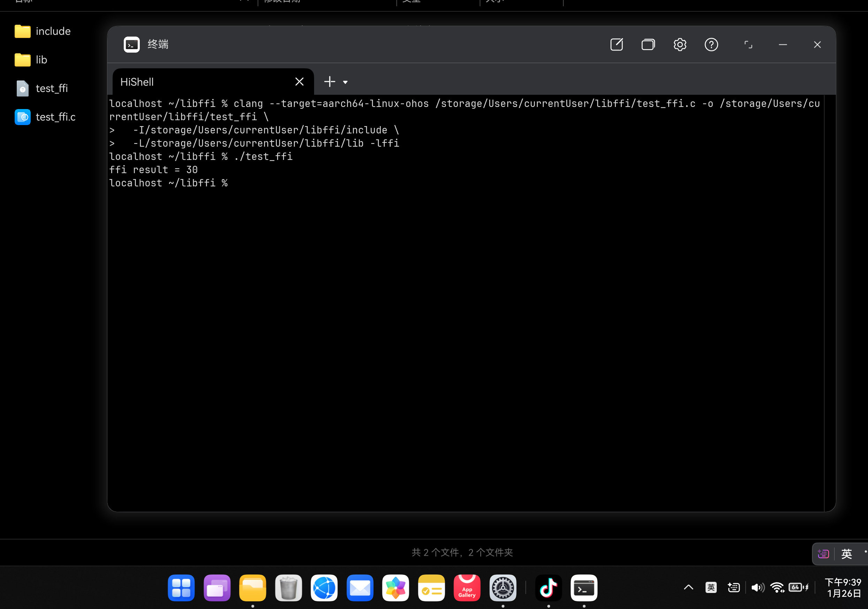Expand the new tab dropdown arrow
This screenshot has height=609, width=868.
point(345,82)
